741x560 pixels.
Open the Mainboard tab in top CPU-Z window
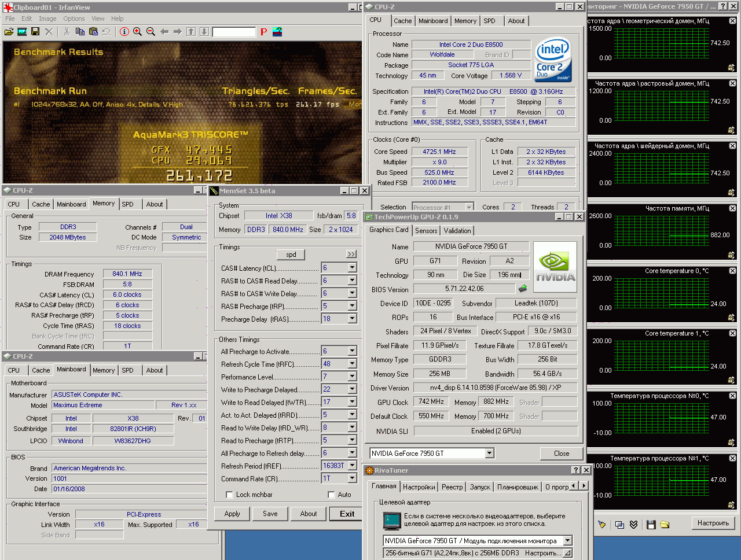pos(433,21)
